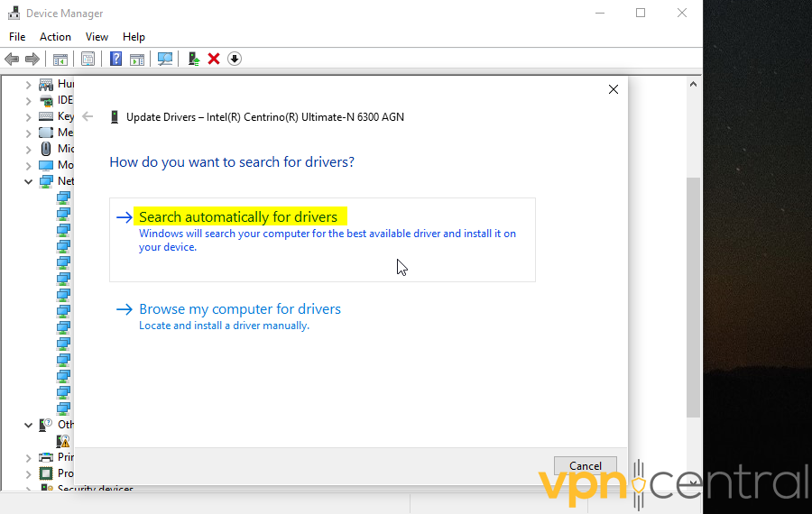Viewport: 812px width, 514px height.
Task: Click the device list vertical scrollbar thumb
Action: pos(694,297)
